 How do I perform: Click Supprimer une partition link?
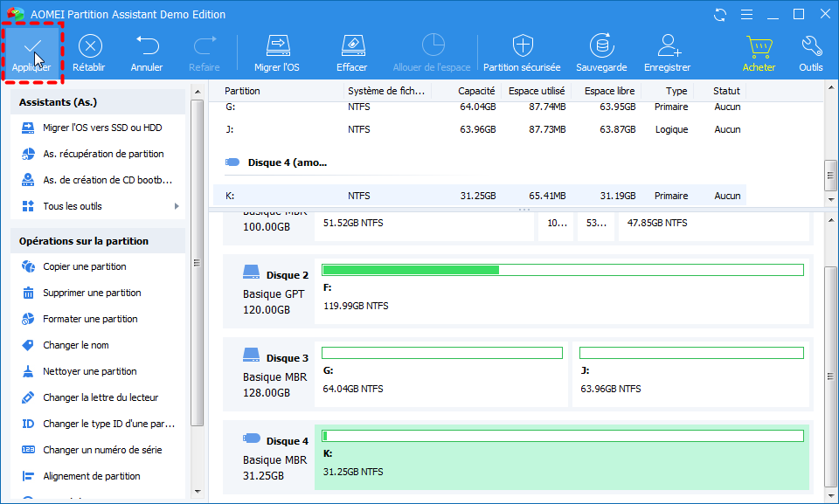click(92, 293)
